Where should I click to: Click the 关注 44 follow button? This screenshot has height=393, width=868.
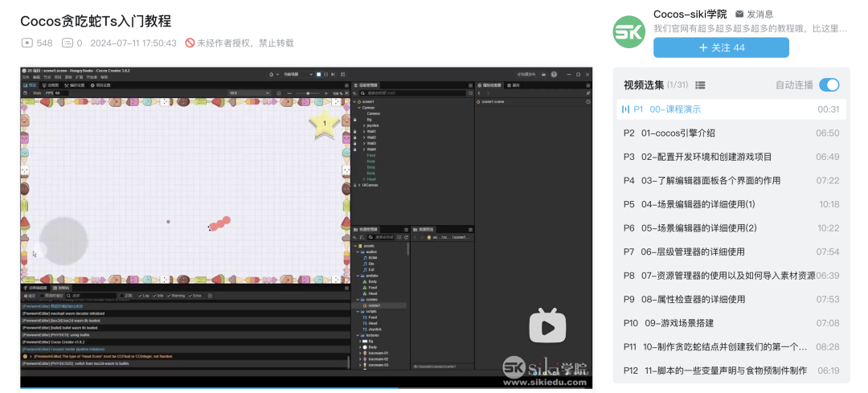721,47
